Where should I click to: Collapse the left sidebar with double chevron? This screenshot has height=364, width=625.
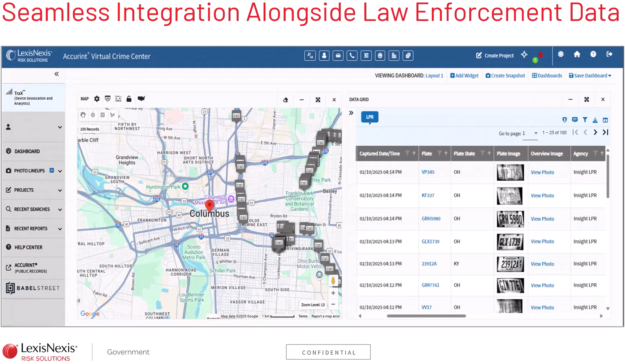coord(57,74)
